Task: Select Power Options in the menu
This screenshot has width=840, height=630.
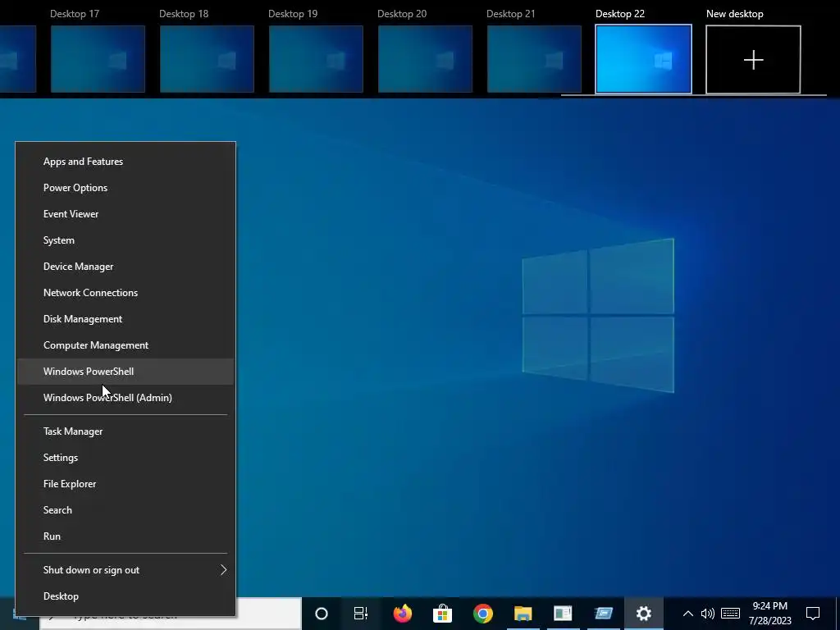Action: (126, 188)
